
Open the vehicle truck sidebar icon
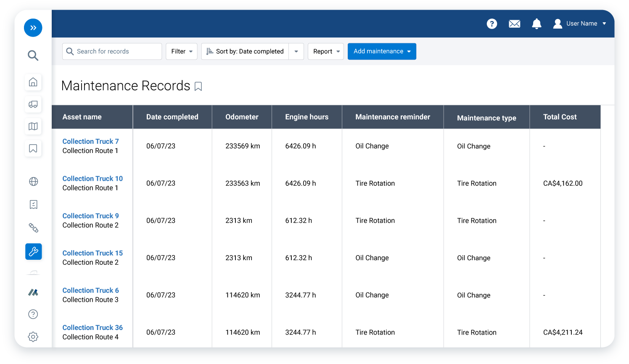click(33, 104)
